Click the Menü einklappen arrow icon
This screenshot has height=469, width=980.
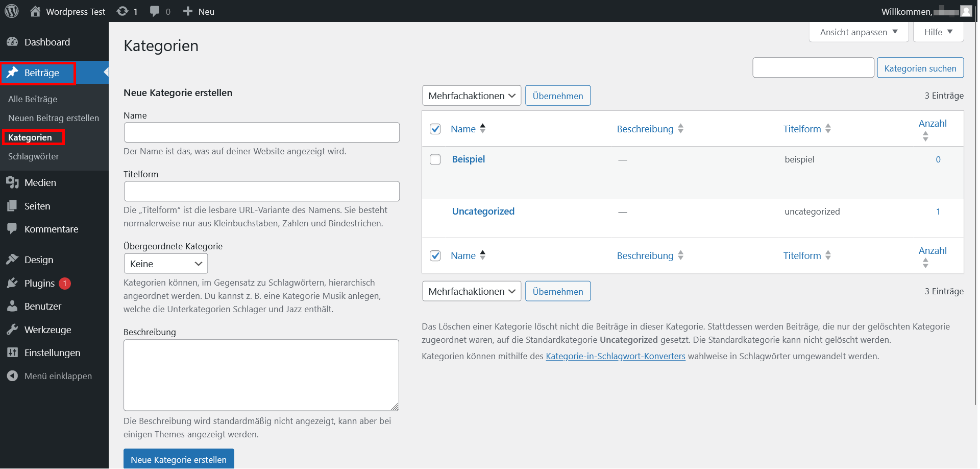pyautogui.click(x=12, y=376)
